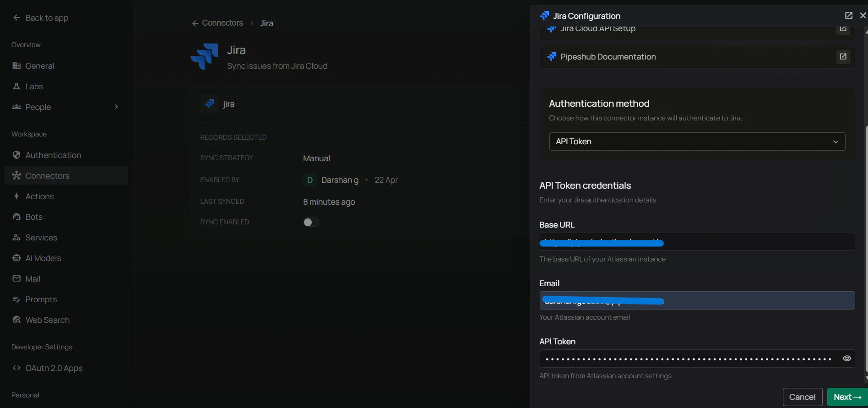The image size is (868, 408).
Task: Click the Jira breadcrumb label
Action: click(266, 23)
